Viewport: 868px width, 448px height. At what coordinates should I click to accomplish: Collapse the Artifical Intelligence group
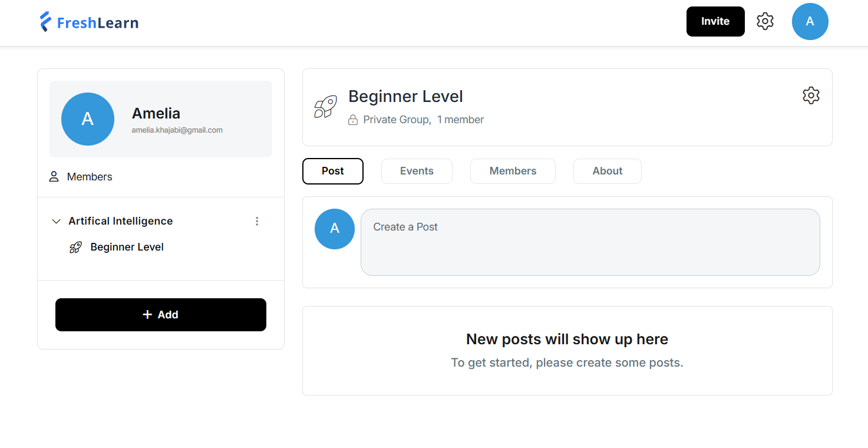click(55, 221)
